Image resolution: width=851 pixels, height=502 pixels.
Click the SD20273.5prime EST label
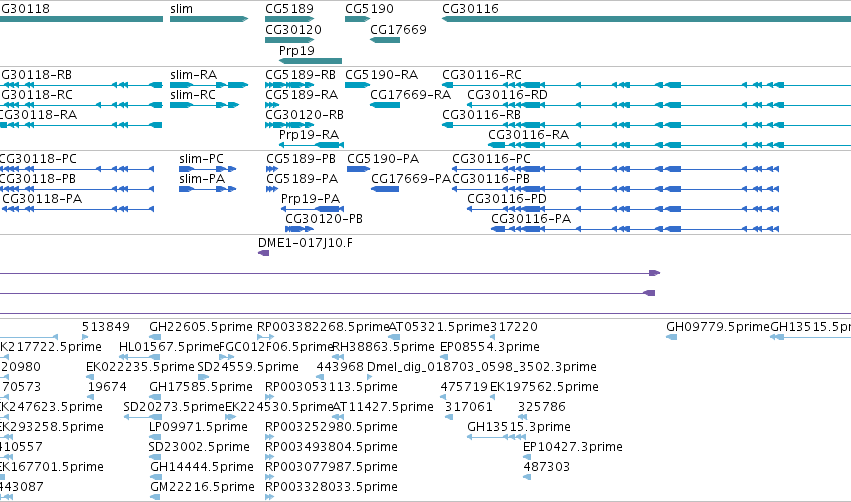click(174, 408)
